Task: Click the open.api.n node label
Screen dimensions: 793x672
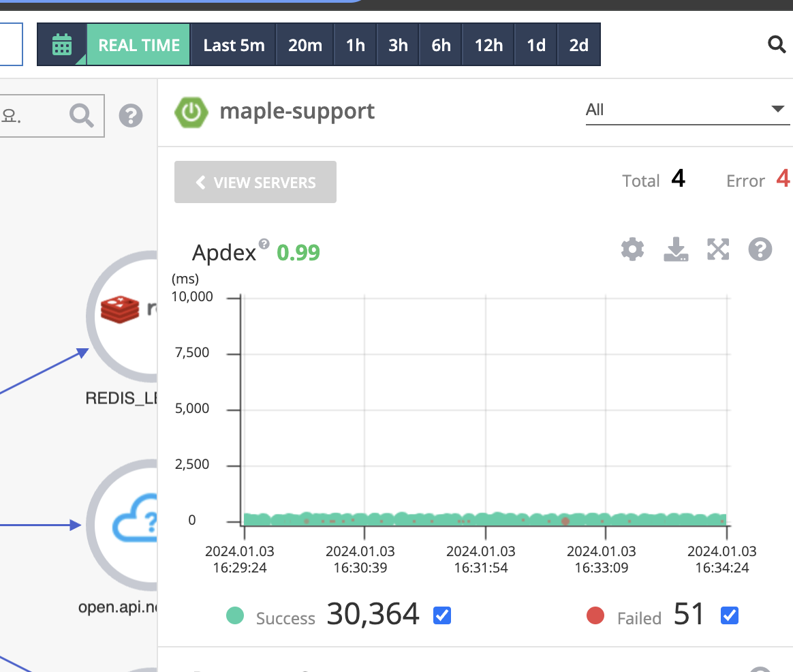Action: (117, 607)
